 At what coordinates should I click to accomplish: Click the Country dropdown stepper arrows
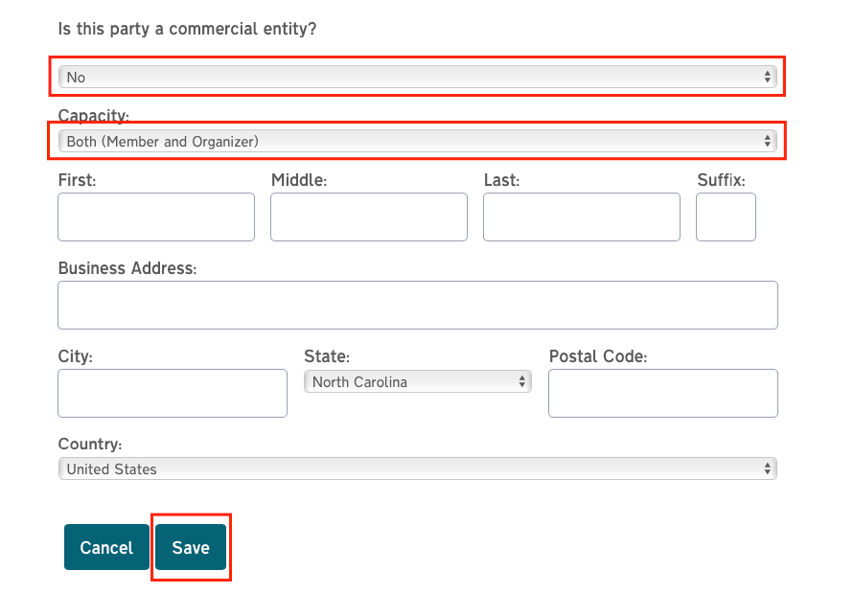pos(766,468)
